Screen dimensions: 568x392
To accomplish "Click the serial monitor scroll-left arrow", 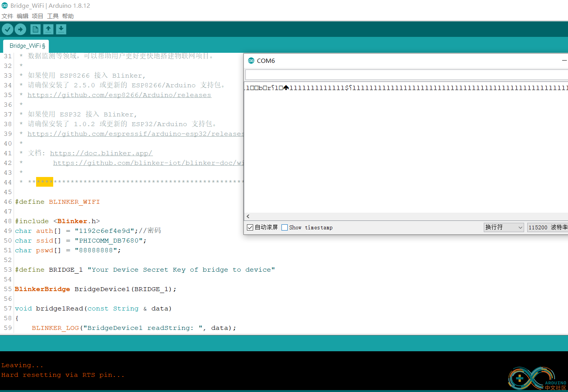I will tap(248, 216).
